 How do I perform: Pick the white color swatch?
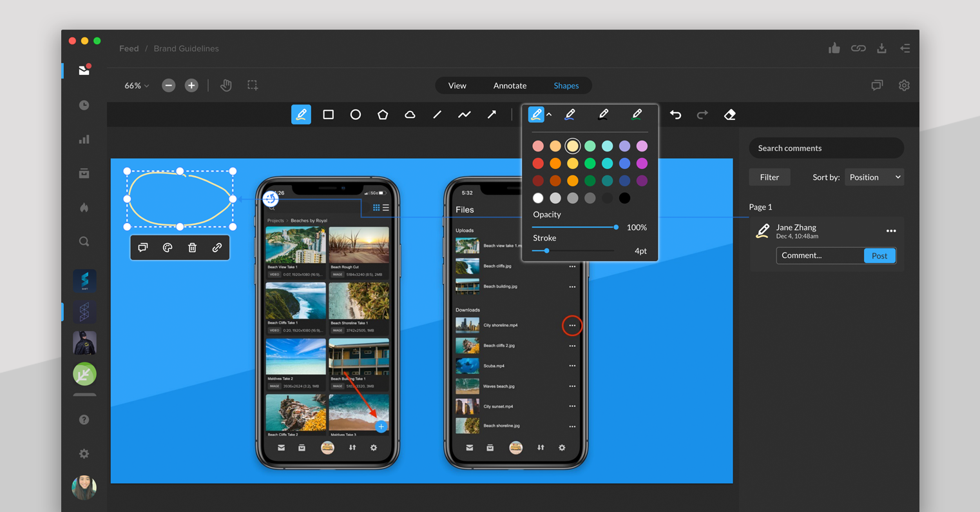tap(538, 199)
